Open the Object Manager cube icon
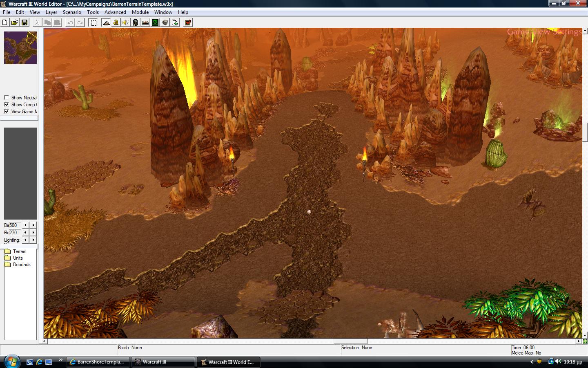588x368 pixels. 165,22
